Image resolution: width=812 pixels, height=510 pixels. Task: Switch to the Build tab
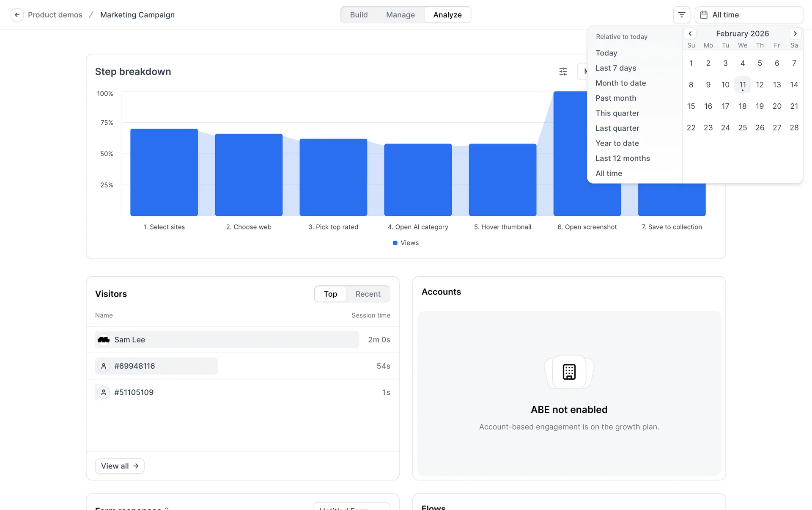pyautogui.click(x=359, y=15)
